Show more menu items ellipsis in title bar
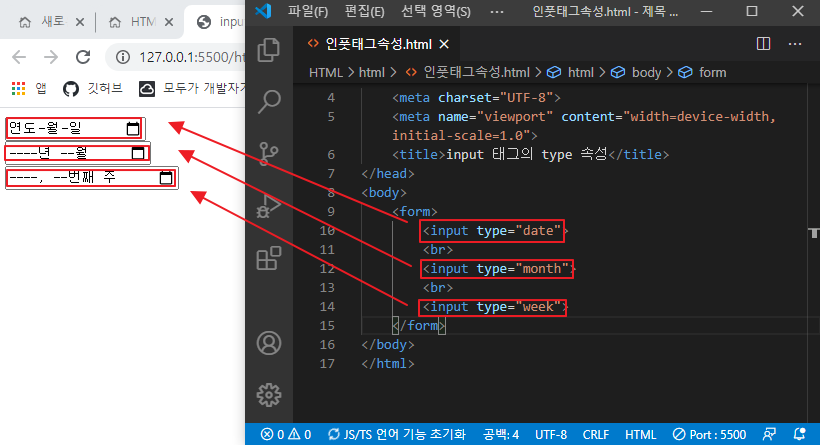Screen dimensions: 820x445 click(x=497, y=12)
